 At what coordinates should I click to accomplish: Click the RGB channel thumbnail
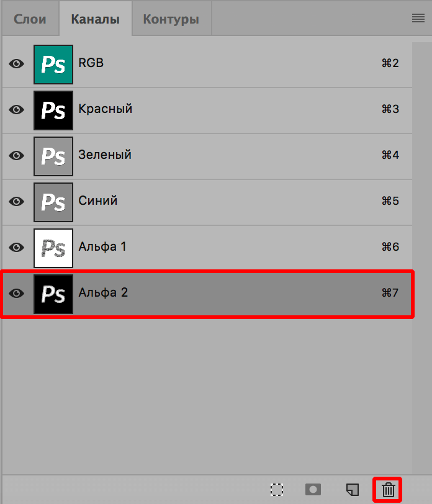53,64
